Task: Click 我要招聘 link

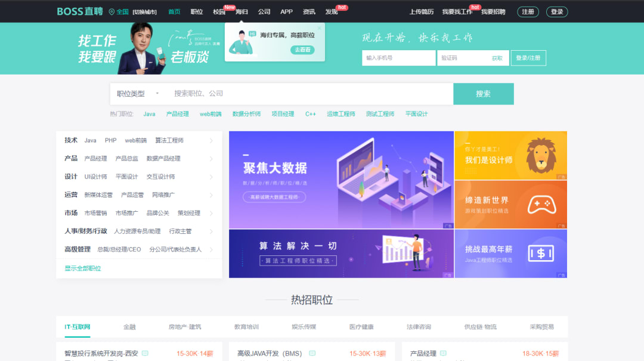Action: [x=493, y=12]
